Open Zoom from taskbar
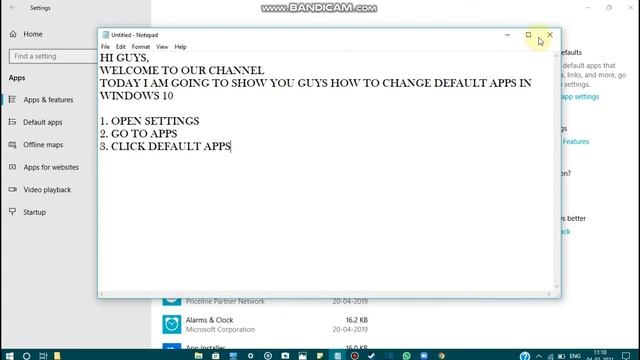The width and height of the screenshot is (640, 360). click(424, 356)
